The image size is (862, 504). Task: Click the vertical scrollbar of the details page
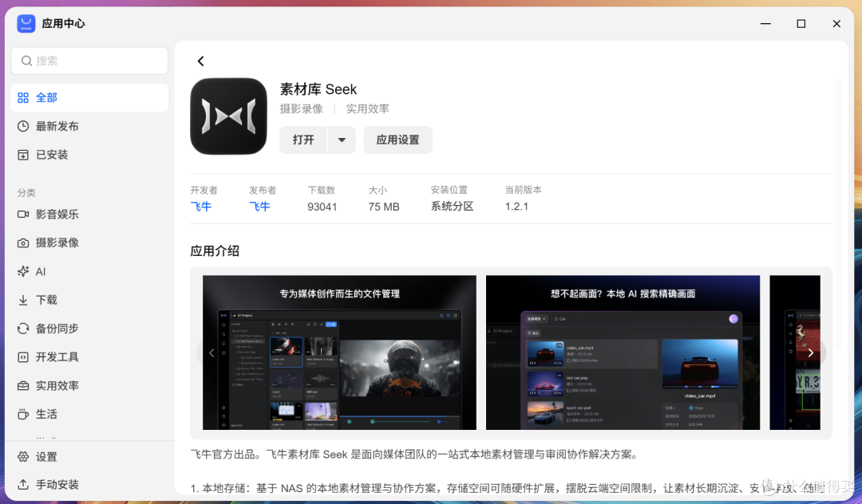839,214
